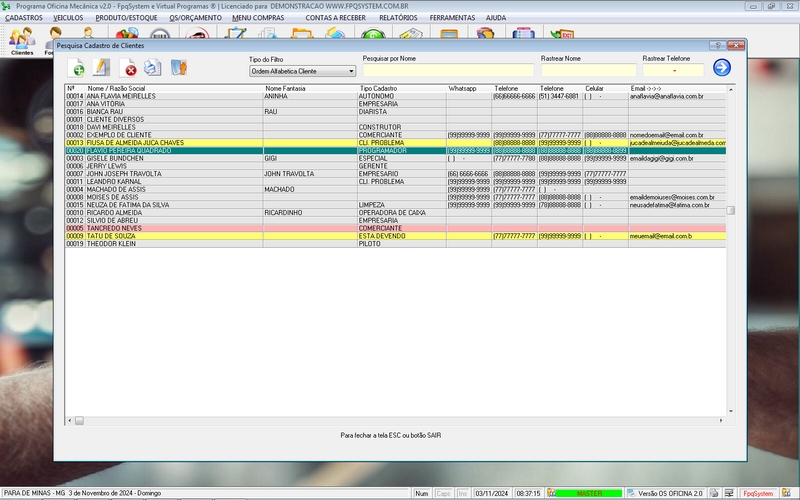Viewport: 800px width, 500px height.
Task: Add a new client record icon
Action: click(77, 67)
